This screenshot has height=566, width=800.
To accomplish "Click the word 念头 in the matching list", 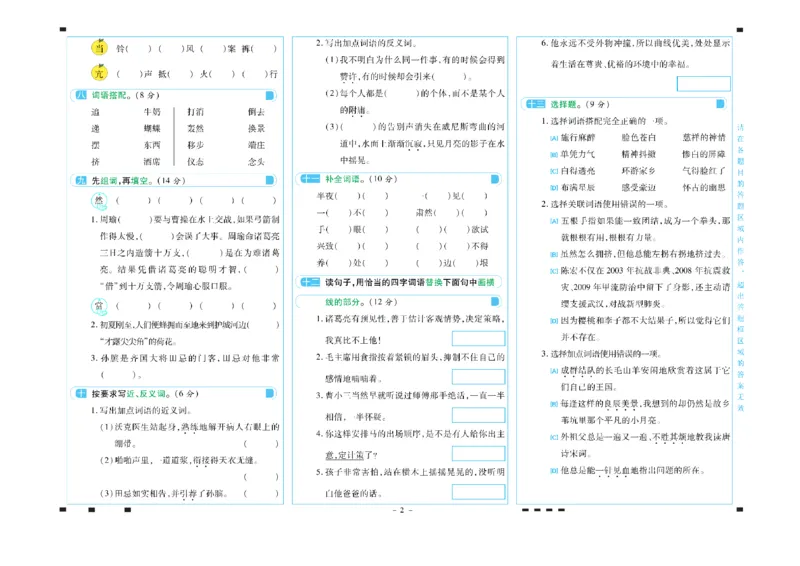I will pyautogui.click(x=257, y=162).
